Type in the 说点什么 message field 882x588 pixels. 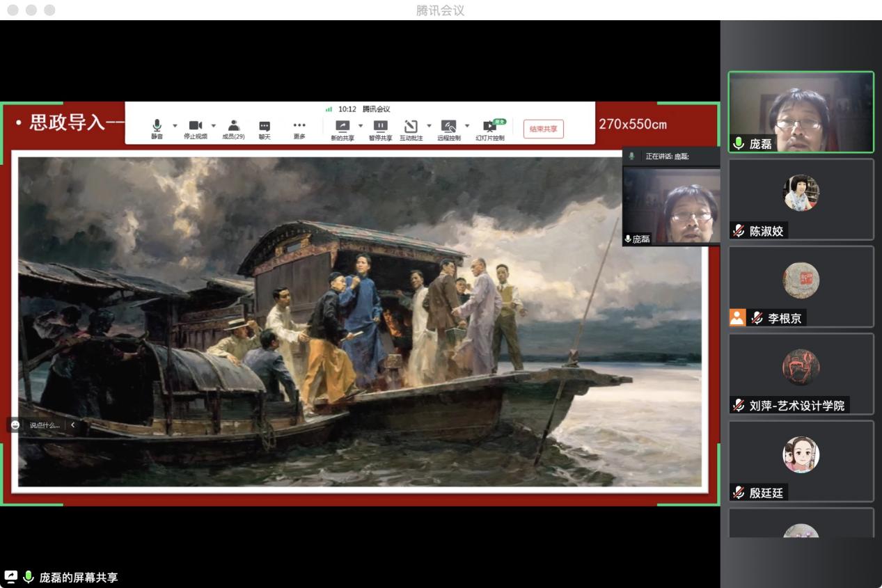tap(44, 424)
